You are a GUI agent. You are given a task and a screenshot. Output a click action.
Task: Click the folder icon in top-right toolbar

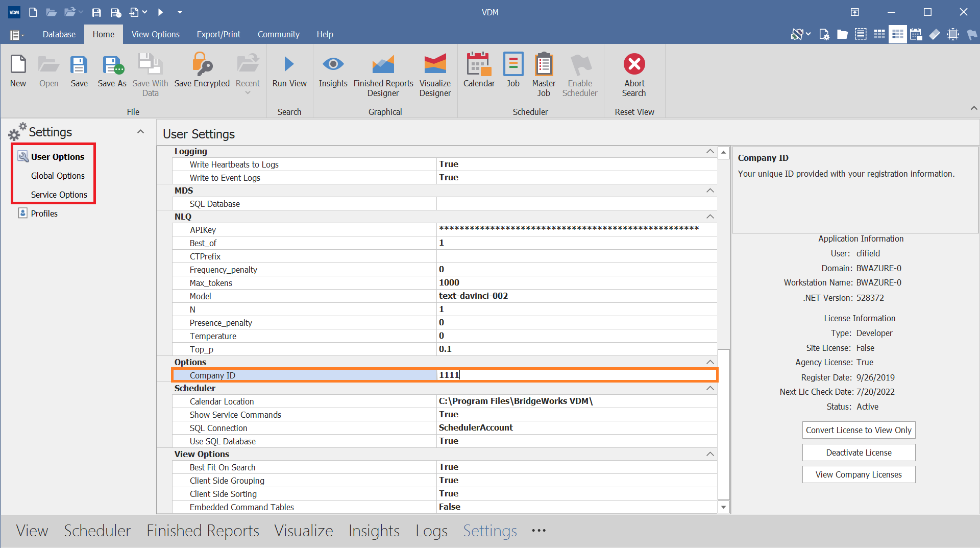(x=842, y=35)
